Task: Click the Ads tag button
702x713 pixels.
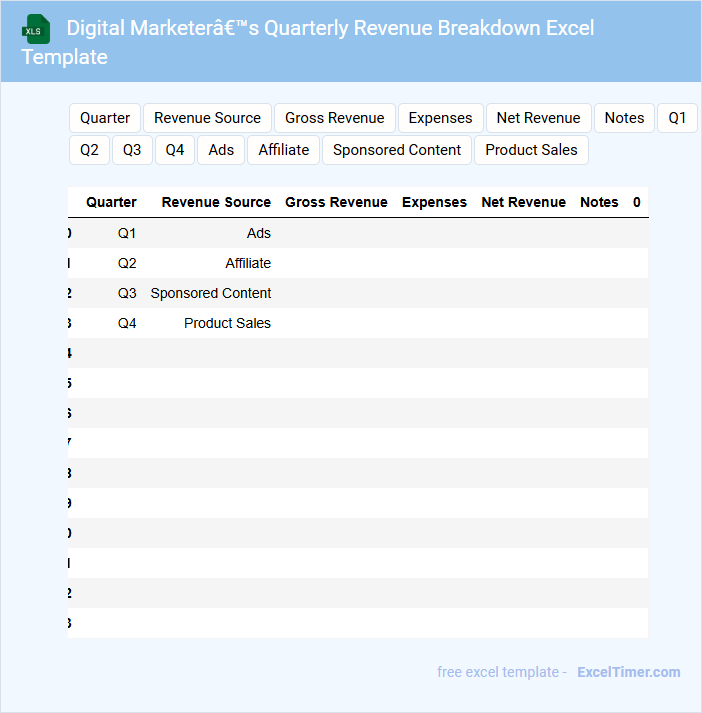Action: point(221,150)
